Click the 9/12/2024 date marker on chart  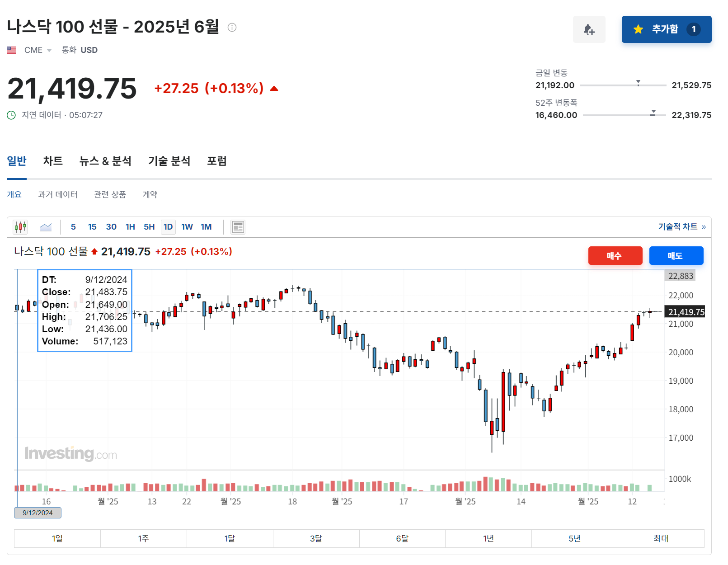click(38, 513)
